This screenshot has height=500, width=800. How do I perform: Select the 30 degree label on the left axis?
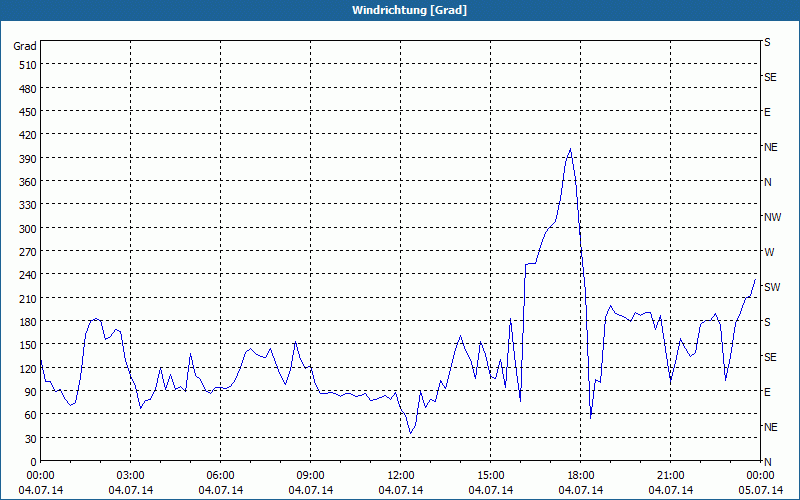[31, 439]
